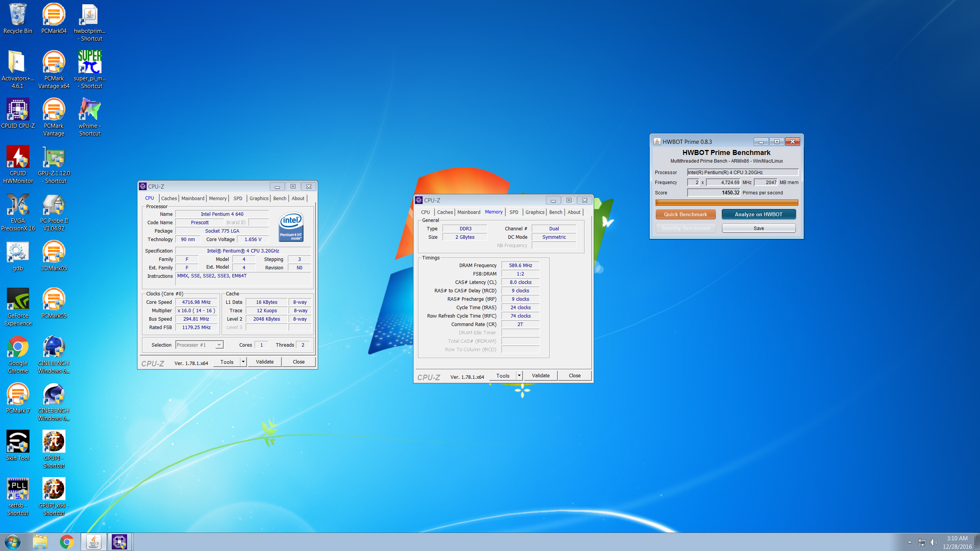Open Activators+ 4.6.1 folder icon
Screen dimensions: 980x551
click(x=18, y=70)
